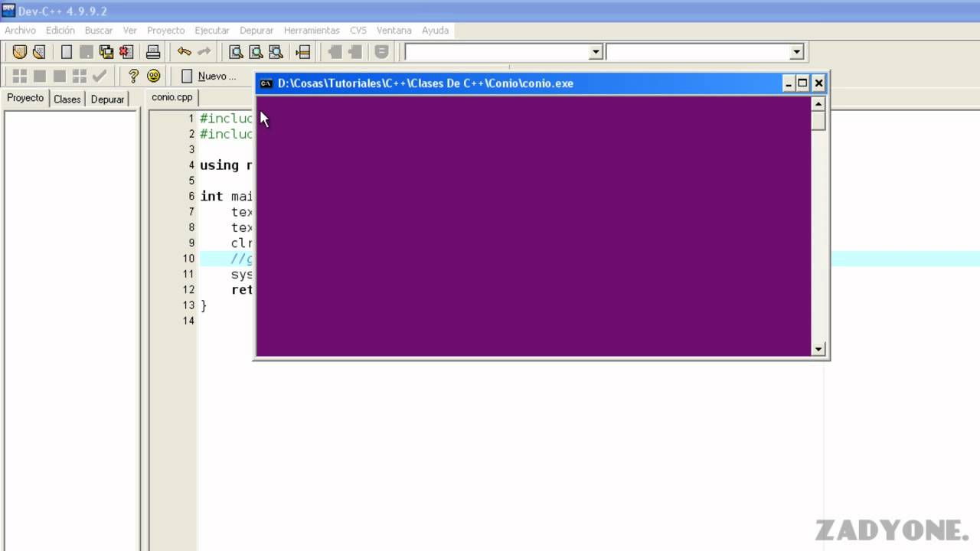
Task: Click the printer icon in the toolbar
Action: click(153, 52)
